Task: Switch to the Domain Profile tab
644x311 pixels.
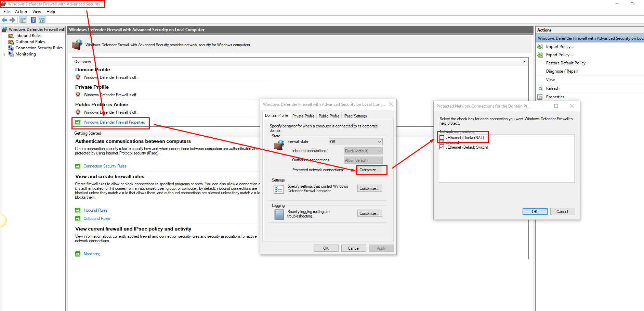Action: (x=276, y=115)
